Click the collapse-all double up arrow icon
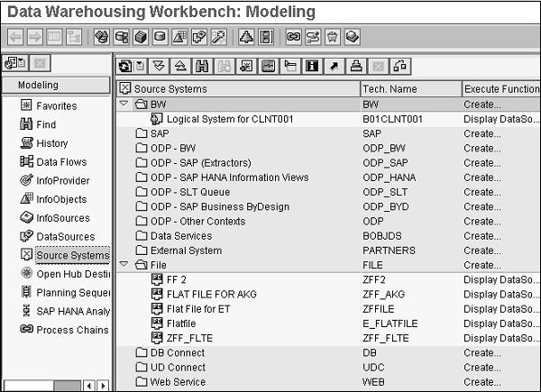Screen dimensions: 541x392 (x=181, y=66)
